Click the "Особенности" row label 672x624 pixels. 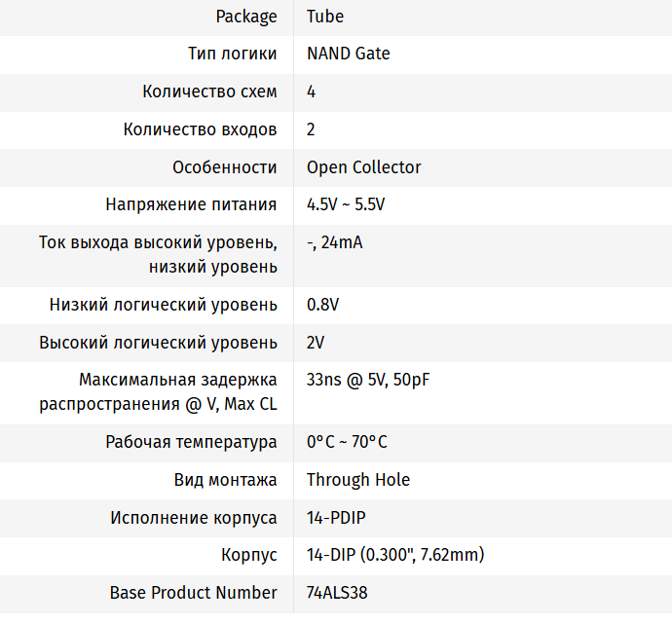pos(224,167)
